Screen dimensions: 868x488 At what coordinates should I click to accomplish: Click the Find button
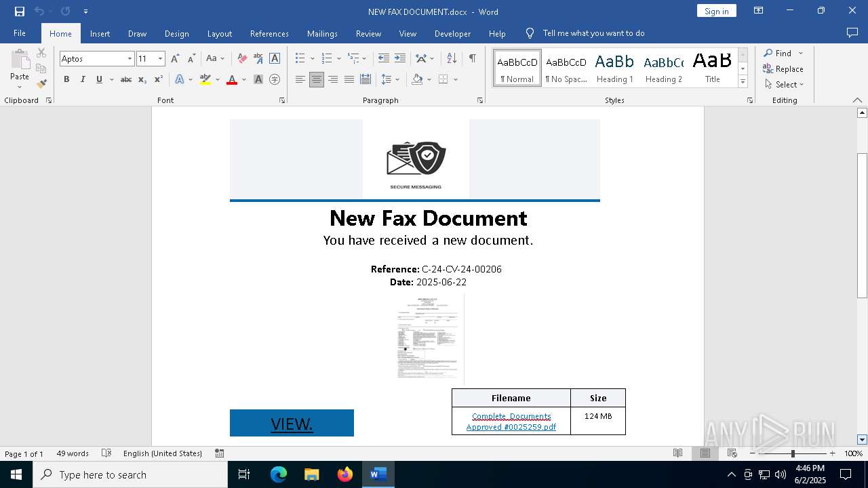coord(777,53)
